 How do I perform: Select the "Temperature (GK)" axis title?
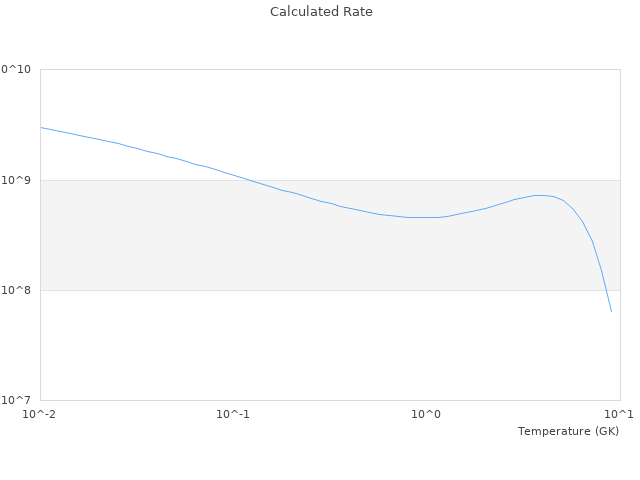[568, 431]
